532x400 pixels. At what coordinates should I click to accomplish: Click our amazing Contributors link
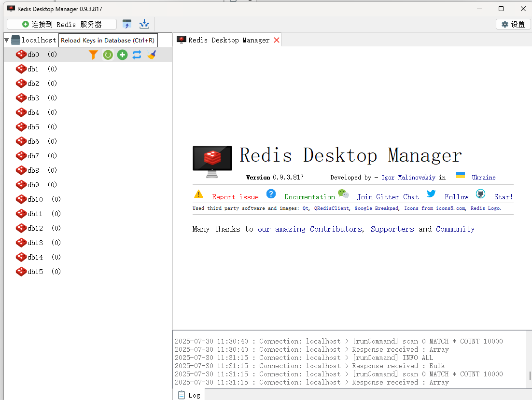pos(310,229)
